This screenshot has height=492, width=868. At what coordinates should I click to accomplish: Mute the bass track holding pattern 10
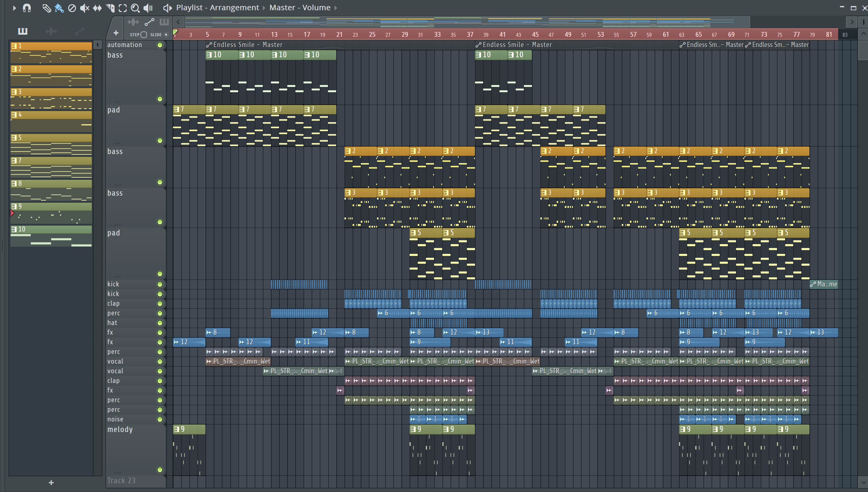click(x=160, y=99)
